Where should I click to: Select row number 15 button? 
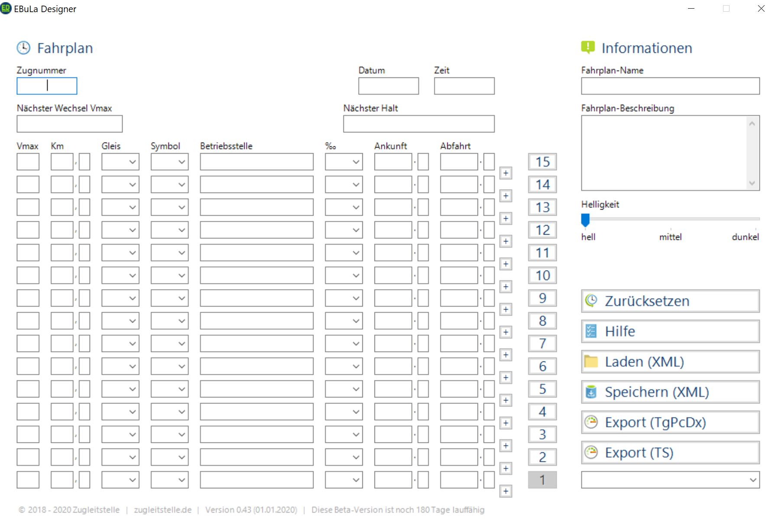542,162
